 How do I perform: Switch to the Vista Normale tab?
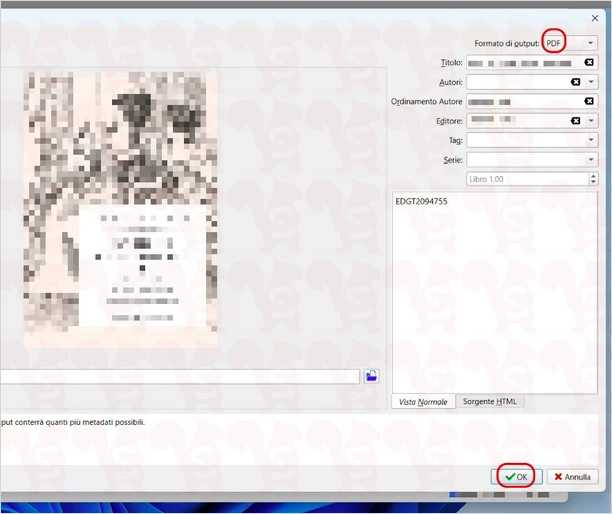click(423, 402)
